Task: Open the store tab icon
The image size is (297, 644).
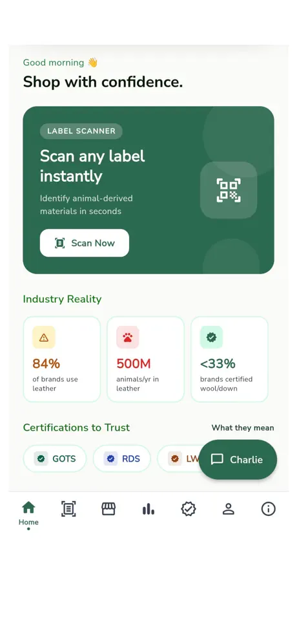Action: point(108,509)
